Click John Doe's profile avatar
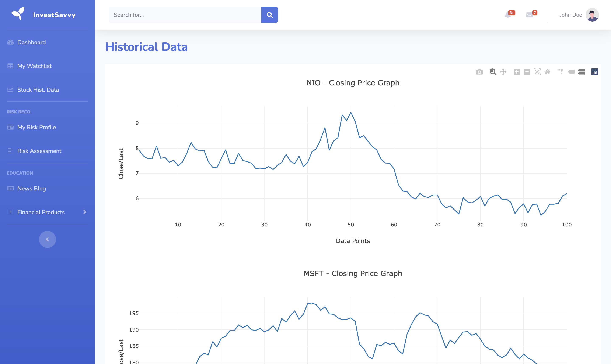 pos(592,15)
